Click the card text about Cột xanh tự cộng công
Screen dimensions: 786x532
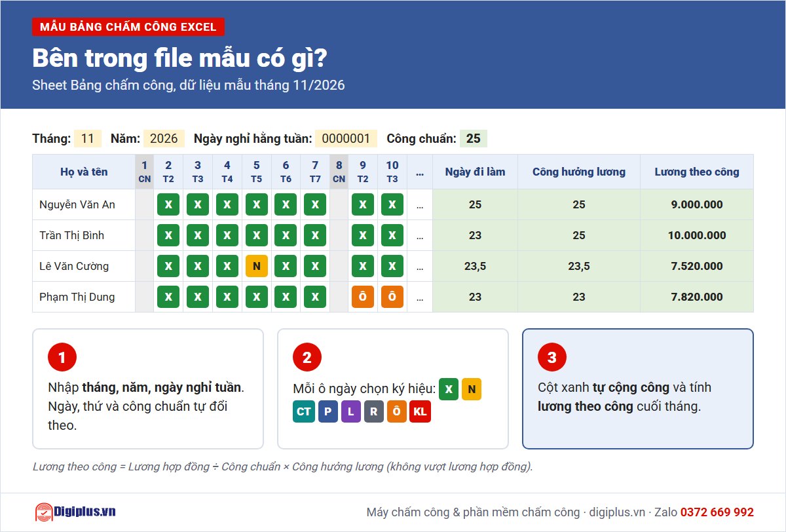(x=624, y=396)
